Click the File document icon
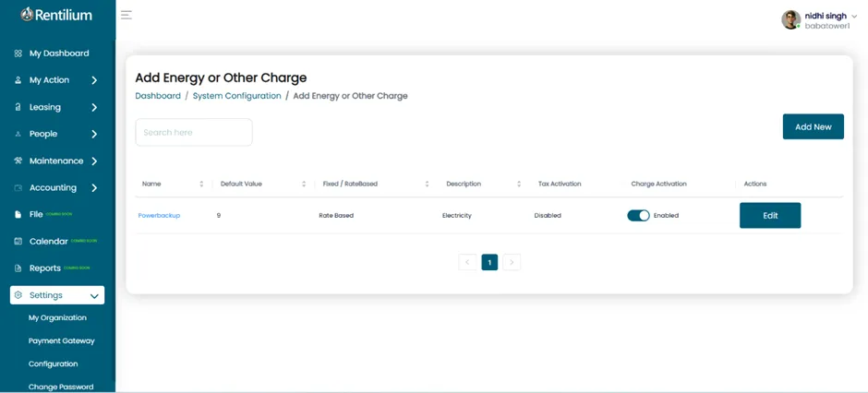The height and width of the screenshot is (393, 868). 18,214
